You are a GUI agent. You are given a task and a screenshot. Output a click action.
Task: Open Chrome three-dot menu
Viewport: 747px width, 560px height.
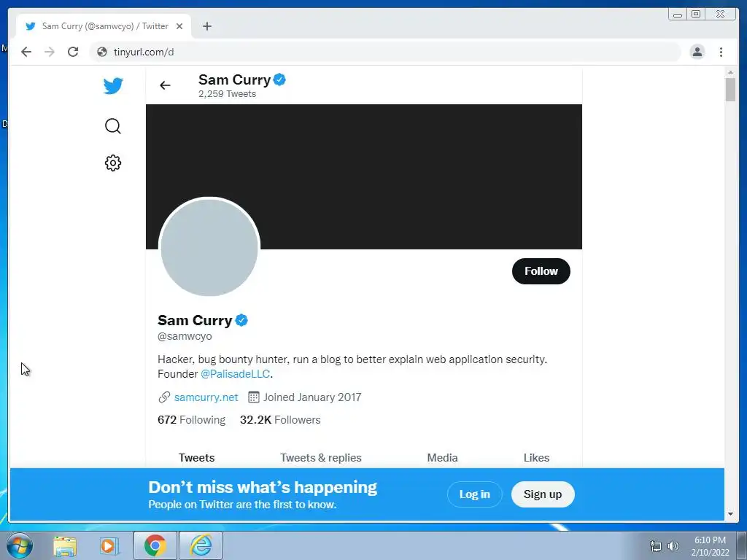(x=721, y=52)
